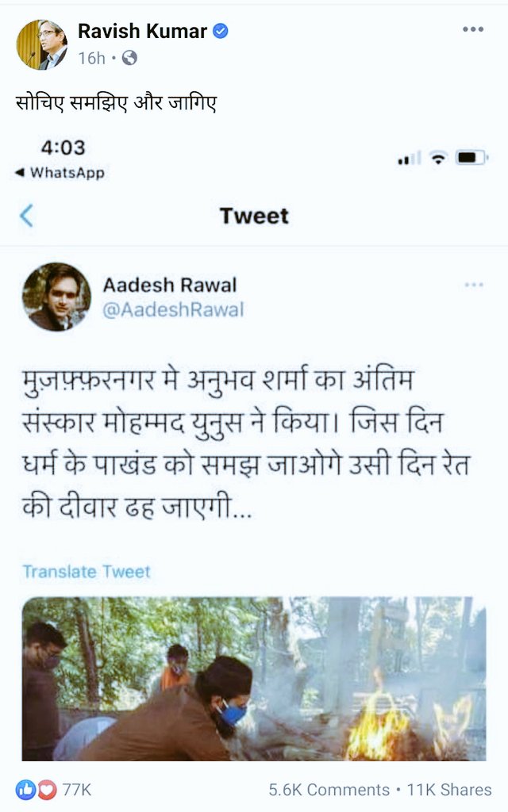508x812 pixels.
Task: Click the @AadeshRawal handle
Action: tap(173, 310)
